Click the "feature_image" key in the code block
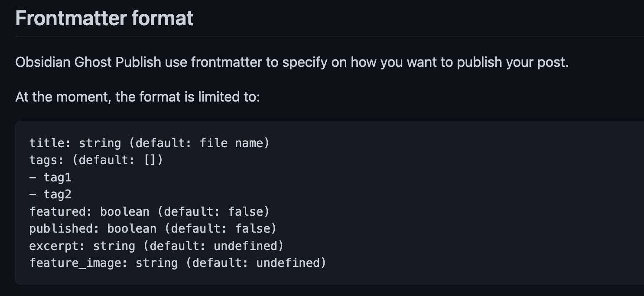This screenshot has height=296, width=644. [x=75, y=263]
